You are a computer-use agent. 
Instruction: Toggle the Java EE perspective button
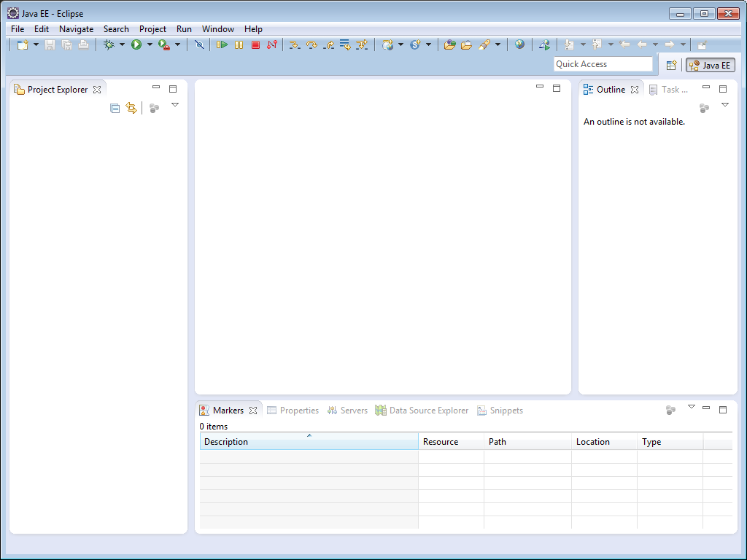tap(710, 65)
